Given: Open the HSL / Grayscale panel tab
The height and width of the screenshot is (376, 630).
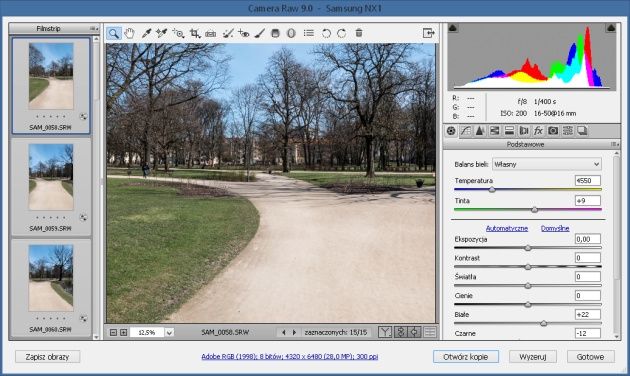Looking at the screenshot, I should pos(495,131).
